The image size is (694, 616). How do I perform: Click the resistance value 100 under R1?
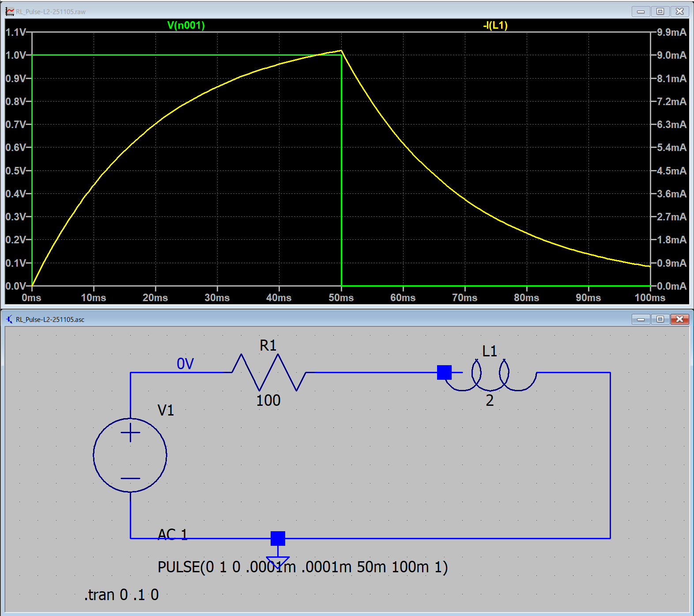(268, 401)
